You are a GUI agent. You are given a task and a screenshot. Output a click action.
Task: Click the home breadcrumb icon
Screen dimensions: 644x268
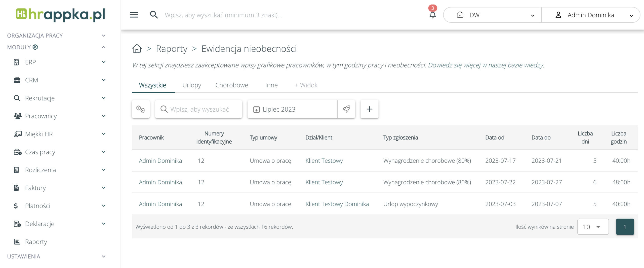click(137, 49)
